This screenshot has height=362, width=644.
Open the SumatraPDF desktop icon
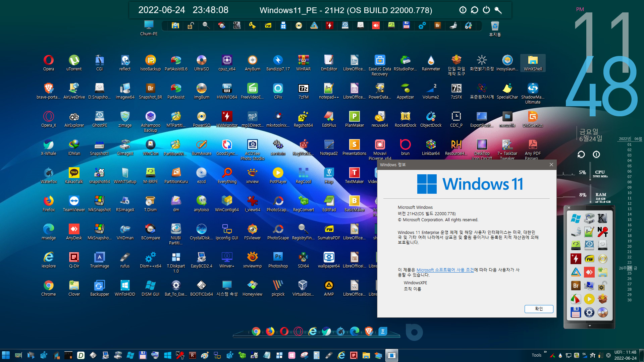point(329,232)
